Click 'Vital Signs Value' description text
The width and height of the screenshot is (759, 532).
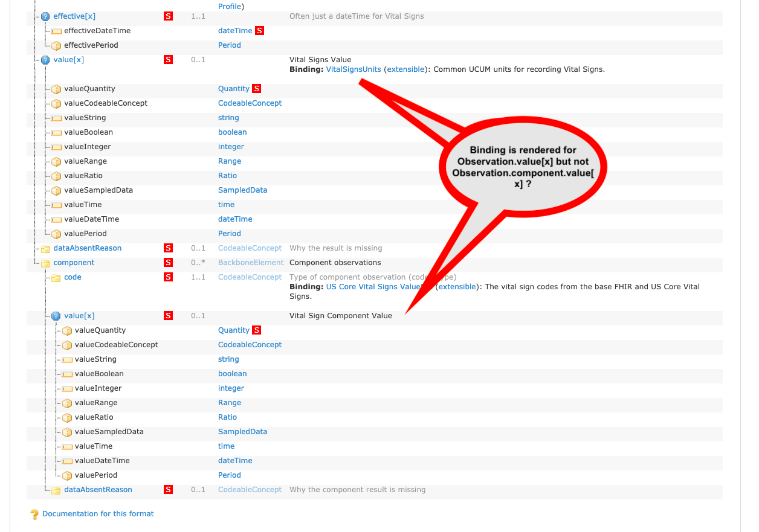click(320, 60)
